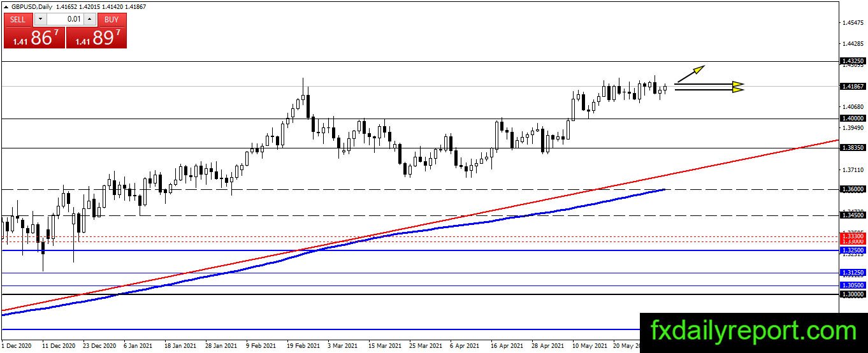Screen dimensions: 868x353
Task: Select the blue 1.31250 level label
Action: click(x=853, y=273)
